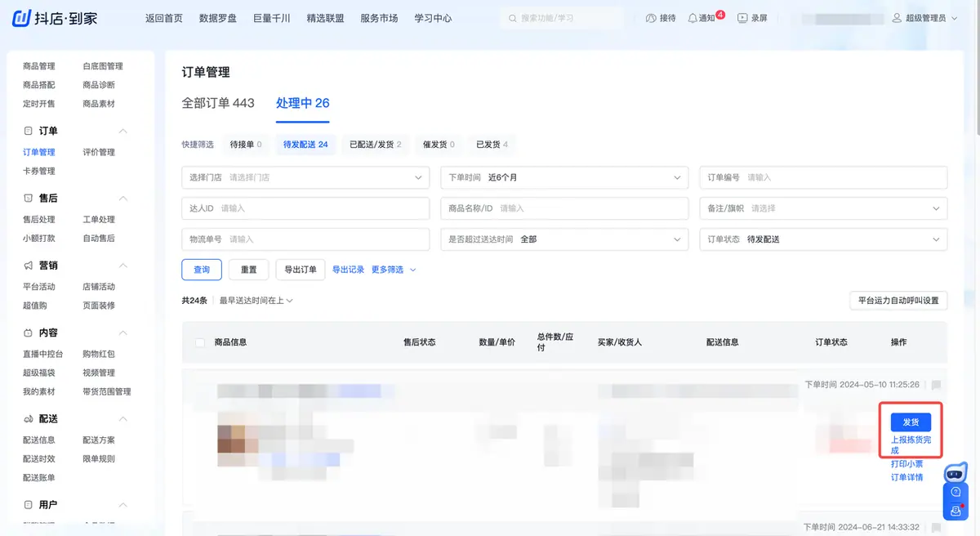Screen dimensions: 980x536
Task: Open 精选联盟 in top menu
Action: (x=326, y=18)
